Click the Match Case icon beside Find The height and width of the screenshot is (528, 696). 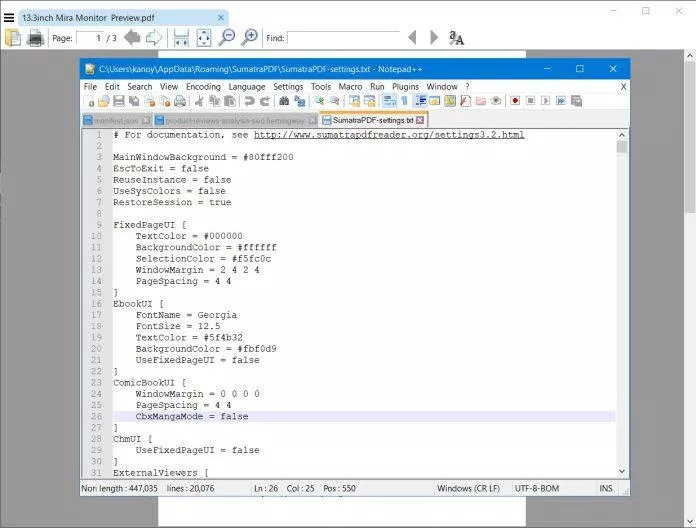(456, 38)
